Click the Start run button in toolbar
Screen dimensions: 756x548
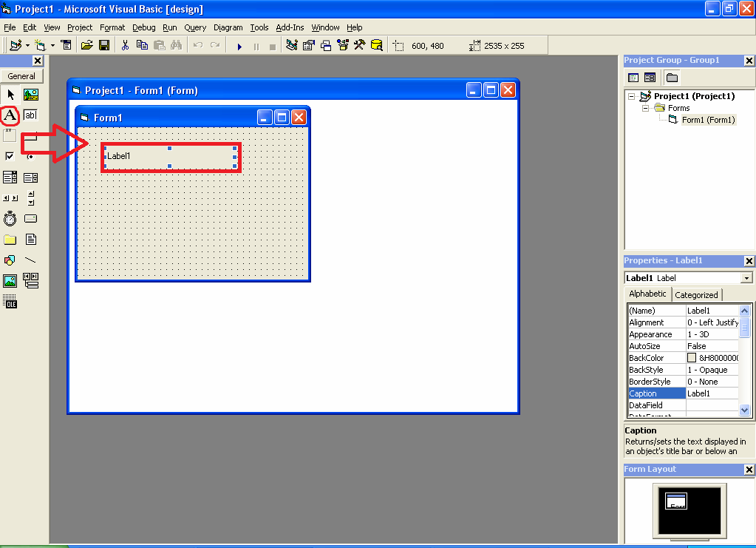coord(239,47)
